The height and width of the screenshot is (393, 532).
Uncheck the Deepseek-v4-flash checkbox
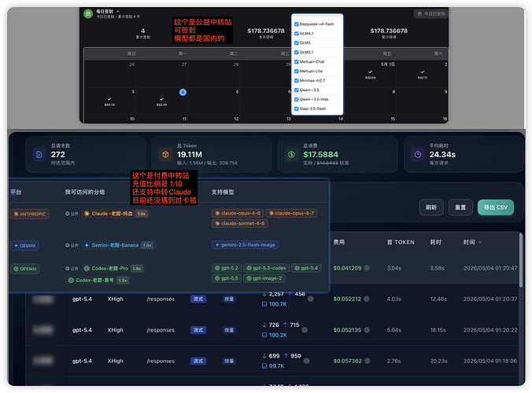click(296, 24)
